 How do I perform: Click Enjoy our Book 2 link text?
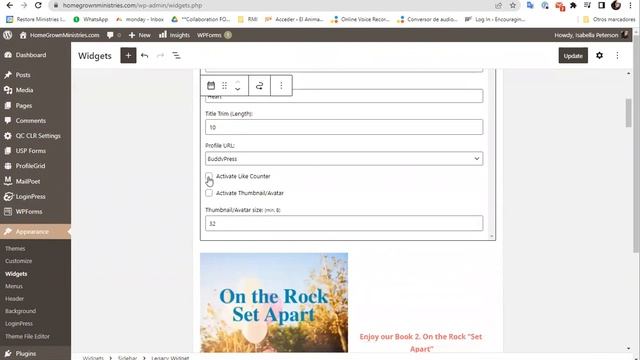click(421, 342)
